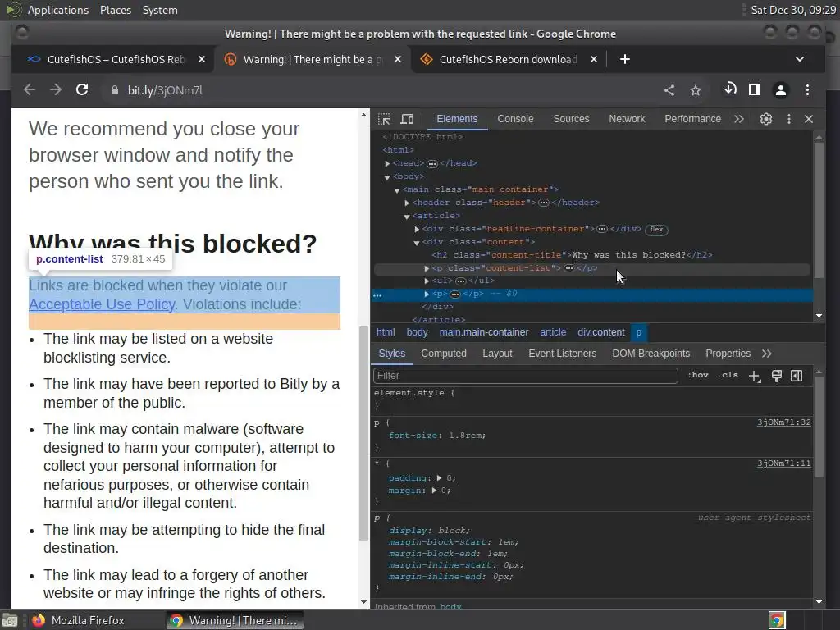Expand the ul node in the DOM tree
Image resolution: width=840 pixels, height=630 pixels.
coord(427,281)
